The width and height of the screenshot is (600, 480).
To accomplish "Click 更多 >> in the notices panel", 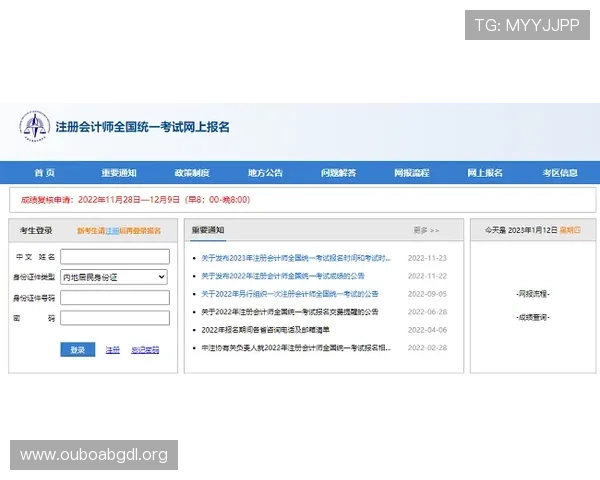I will click(426, 230).
